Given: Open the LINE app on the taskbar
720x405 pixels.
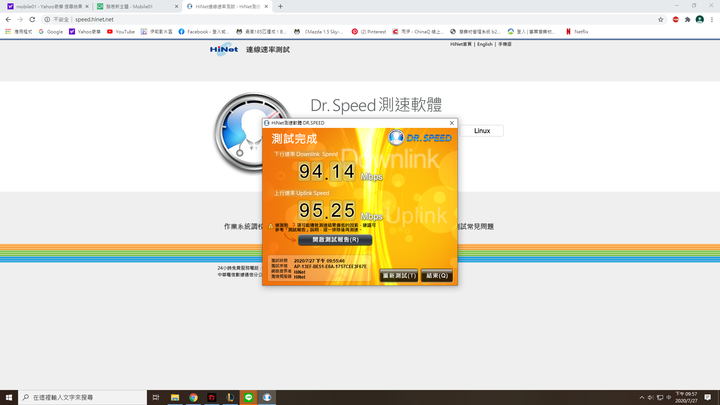Looking at the screenshot, I should 248,397.
